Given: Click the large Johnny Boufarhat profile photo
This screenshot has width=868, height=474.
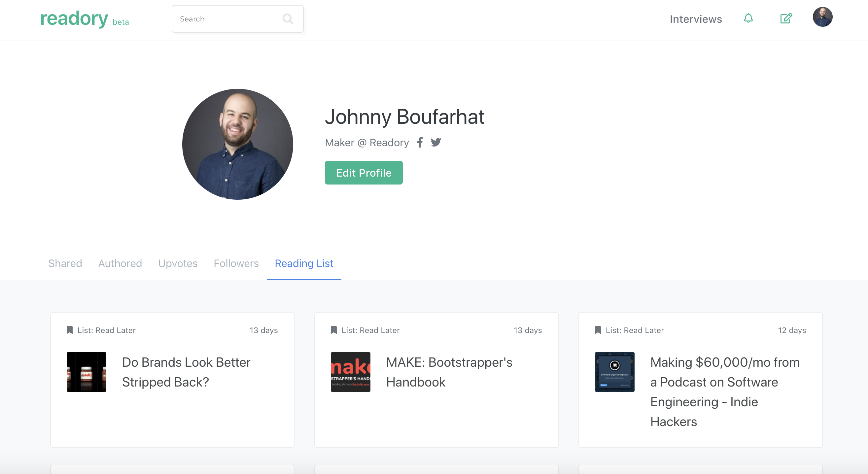Looking at the screenshot, I should (x=238, y=144).
